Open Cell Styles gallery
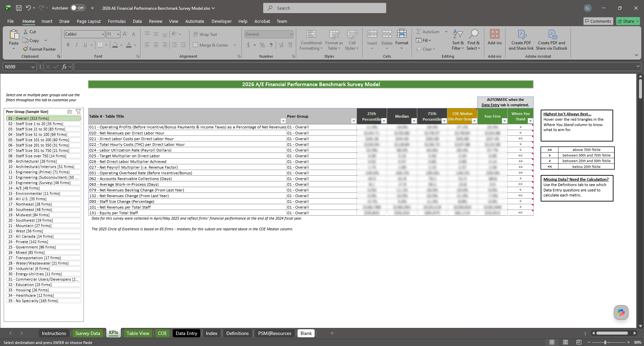Screen dimensions: 644x346 coord(352,40)
